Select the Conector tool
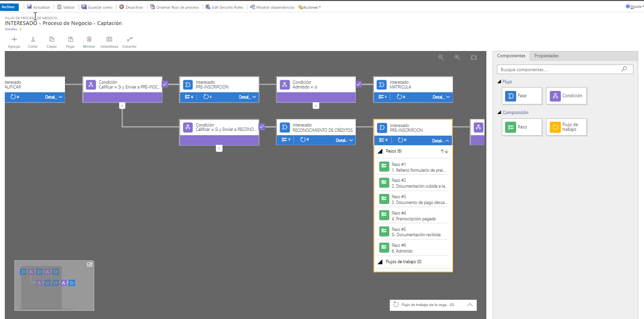The width and height of the screenshot is (644, 319). pyautogui.click(x=129, y=39)
